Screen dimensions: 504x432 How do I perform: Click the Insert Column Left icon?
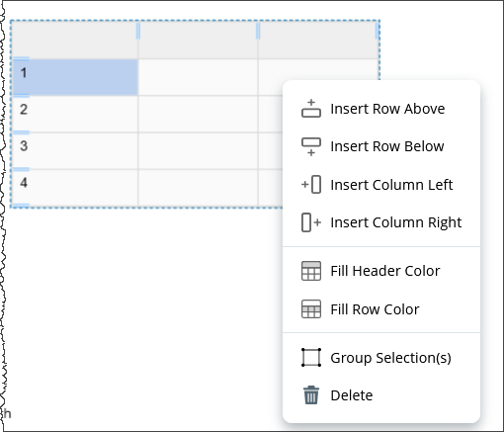click(x=311, y=184)
